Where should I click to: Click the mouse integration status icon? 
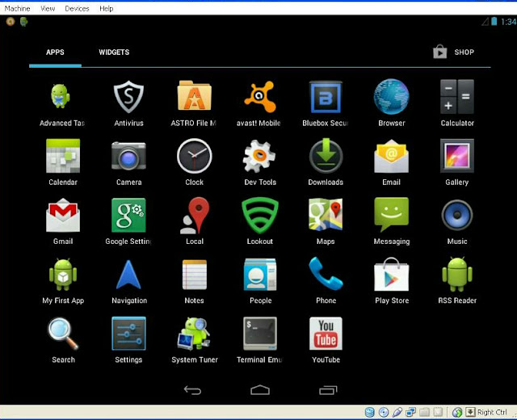[457, 412]
